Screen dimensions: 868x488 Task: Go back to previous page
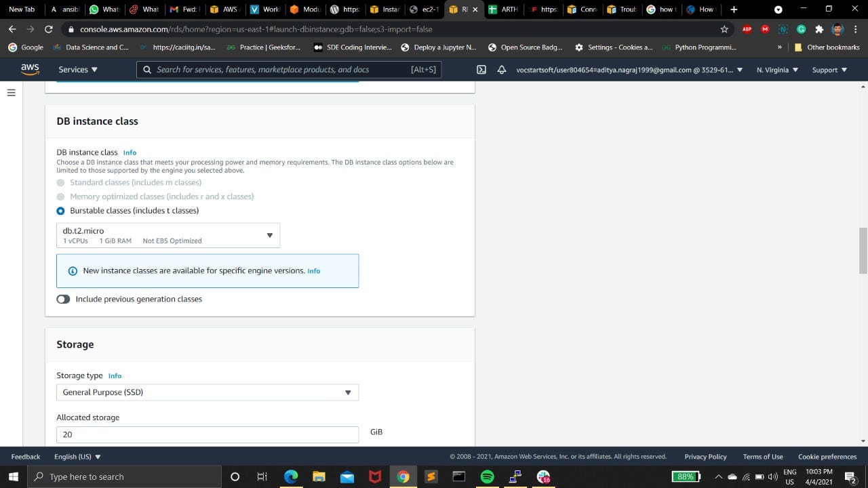pos(12,29)
